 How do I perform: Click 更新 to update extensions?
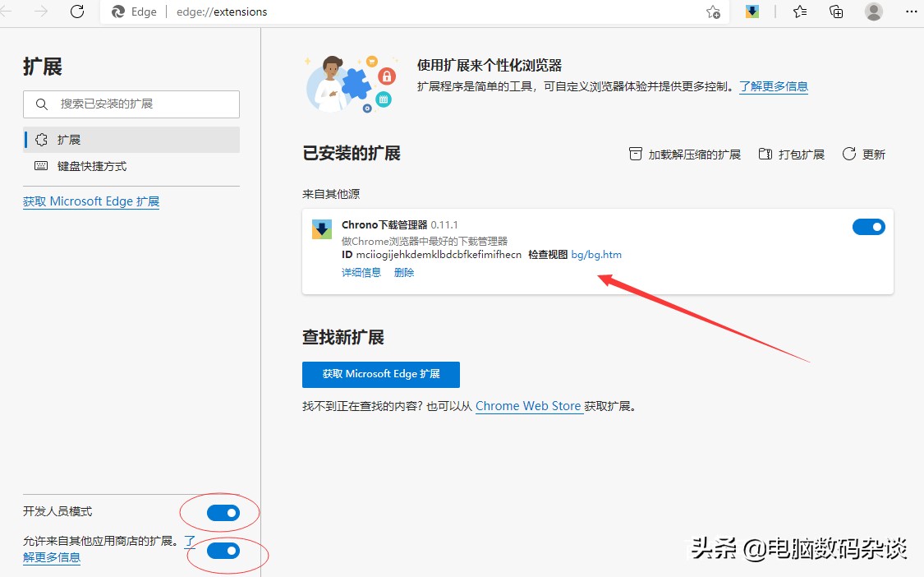[863, 153]
